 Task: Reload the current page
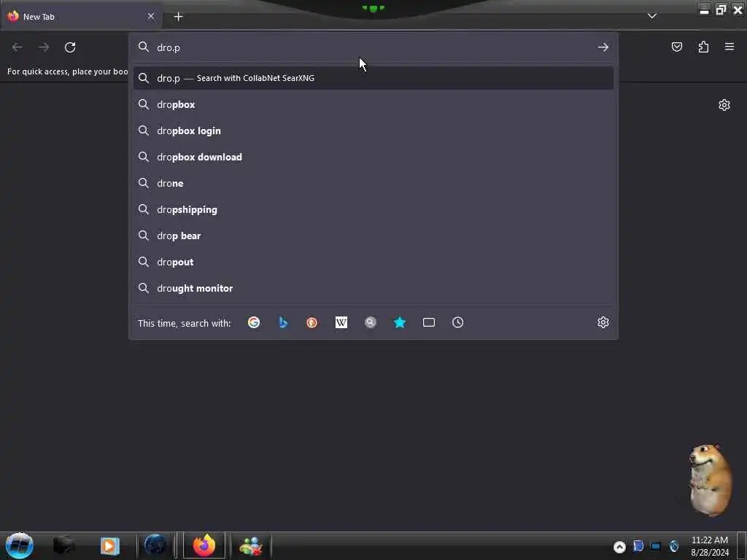click(70, 47)
